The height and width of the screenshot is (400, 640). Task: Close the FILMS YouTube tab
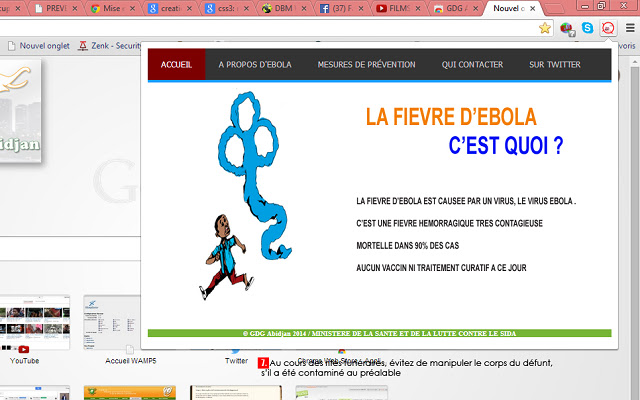coord(418,8)
